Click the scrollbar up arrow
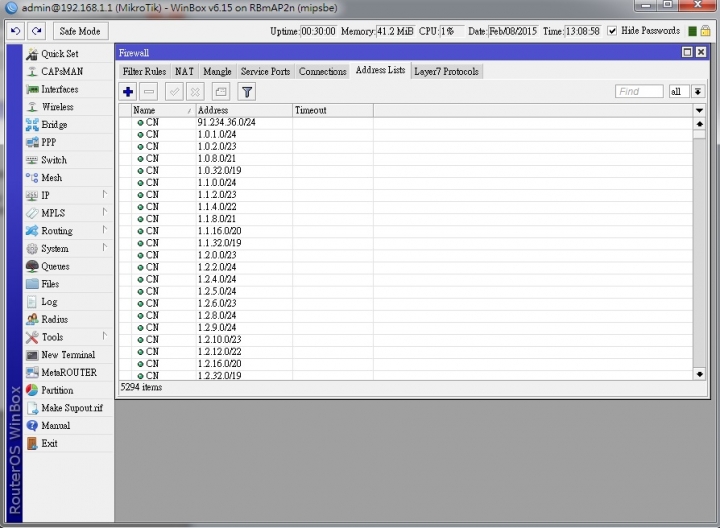Viewport: 720px width, 528px height. (699, 124)
